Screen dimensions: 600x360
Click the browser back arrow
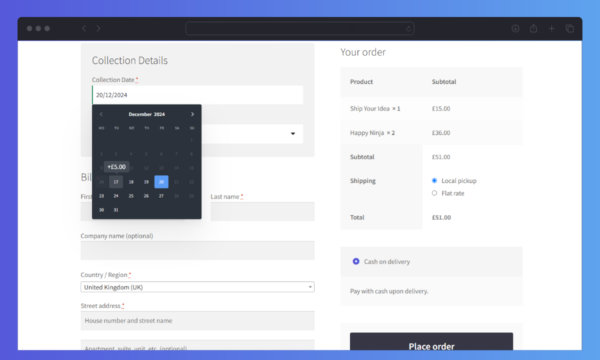pyautogui.click(x=84, y=28)
